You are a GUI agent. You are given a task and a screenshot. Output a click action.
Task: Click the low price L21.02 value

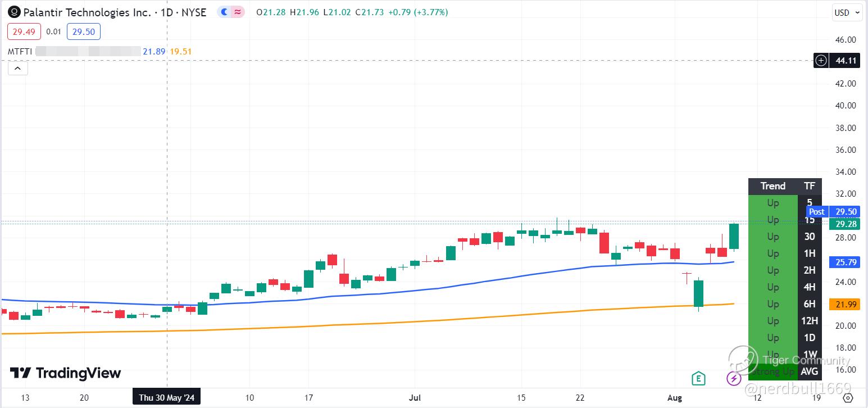(x=337, y=12)
